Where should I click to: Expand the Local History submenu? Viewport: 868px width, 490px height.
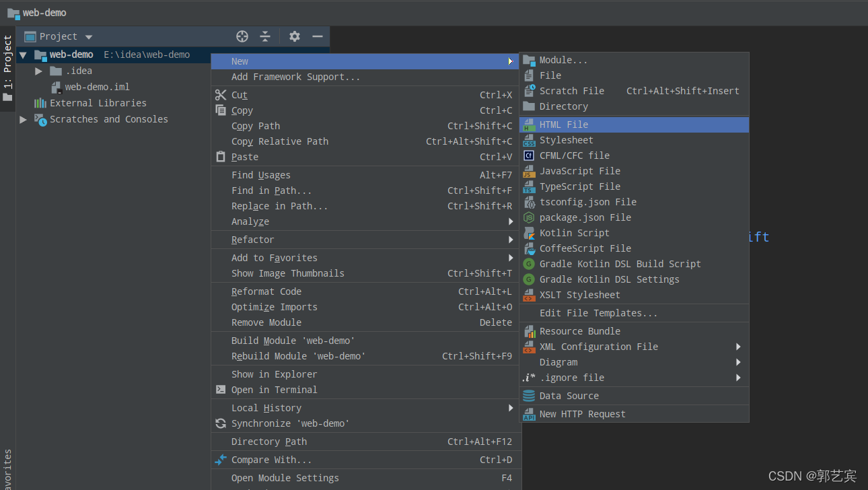(511, 408)
